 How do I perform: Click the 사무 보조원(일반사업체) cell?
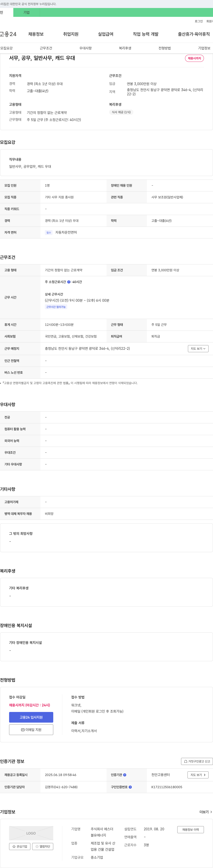click(167, 197)
